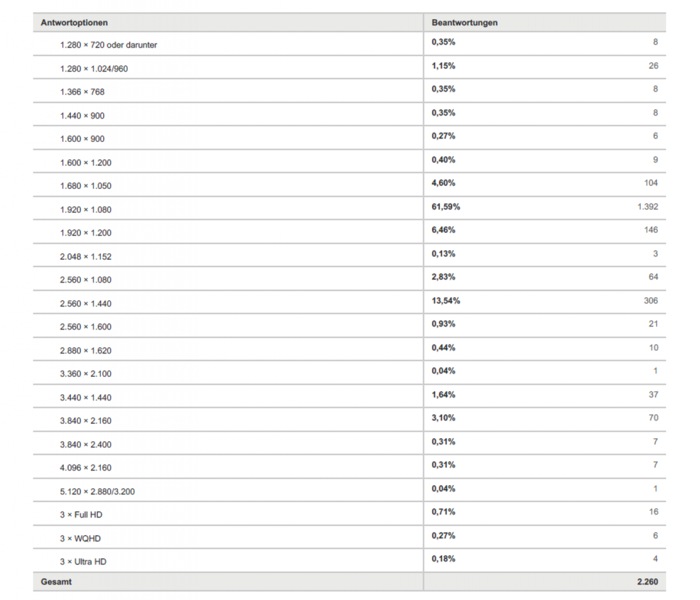The height and width of the screenshot is (600, 700).
Task: Click the '1.920 × 1.080' option
Action: point(86,210)
